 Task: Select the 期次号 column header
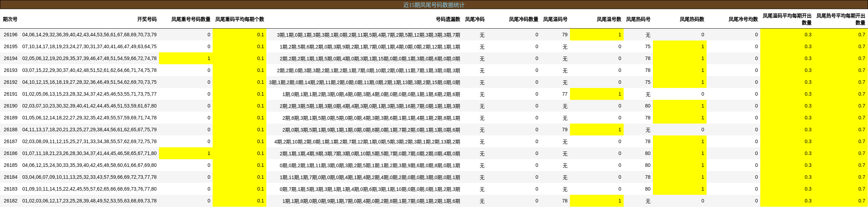10,19
